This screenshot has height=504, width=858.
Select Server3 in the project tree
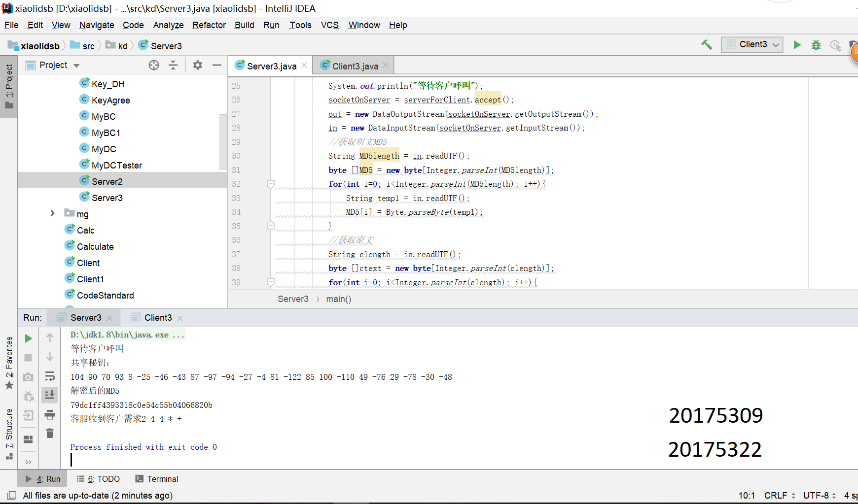coord(107,198)
